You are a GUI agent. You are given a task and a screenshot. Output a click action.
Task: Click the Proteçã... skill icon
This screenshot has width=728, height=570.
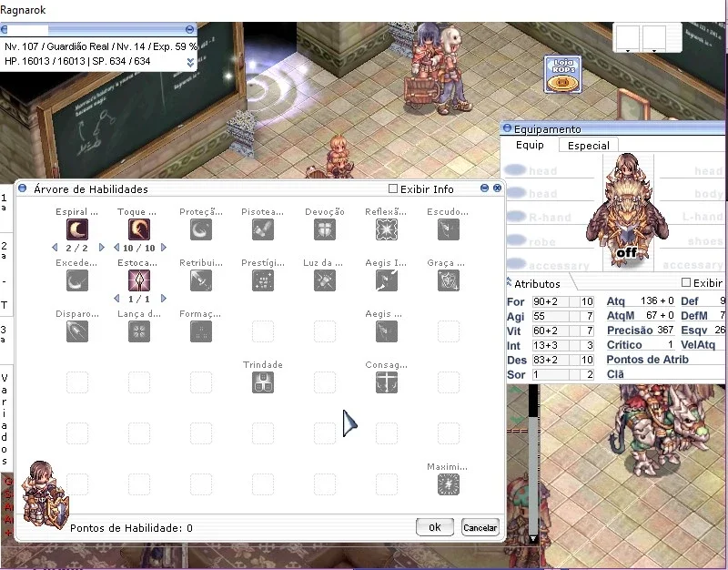(x=201, y=229)
